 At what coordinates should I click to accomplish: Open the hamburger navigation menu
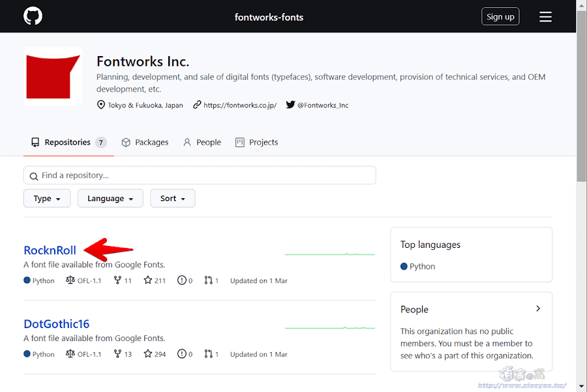545,17
